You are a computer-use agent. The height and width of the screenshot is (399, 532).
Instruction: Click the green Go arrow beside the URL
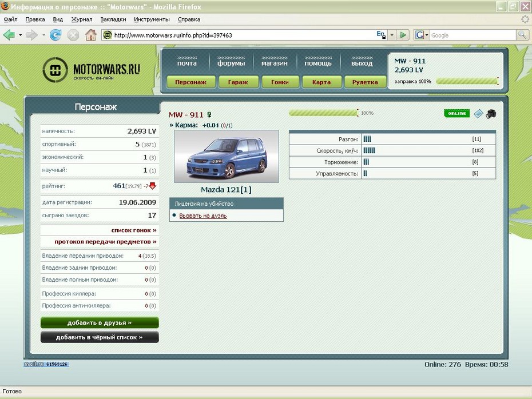tap(403, 35)
